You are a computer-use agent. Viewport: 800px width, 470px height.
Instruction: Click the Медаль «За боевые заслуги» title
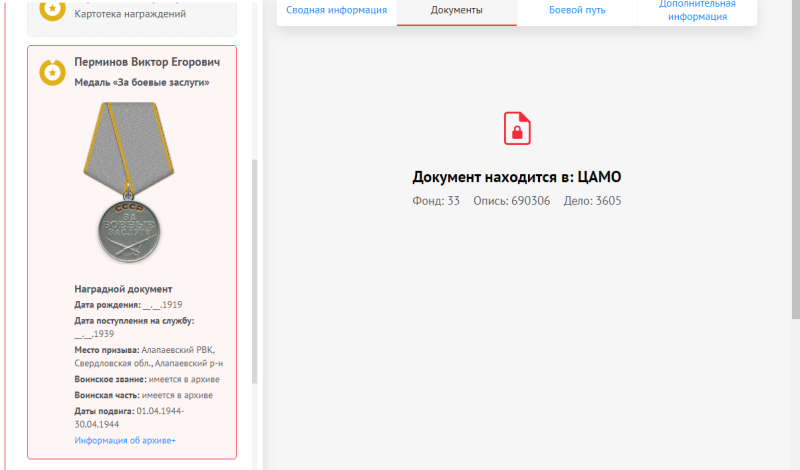pos(142,83)
